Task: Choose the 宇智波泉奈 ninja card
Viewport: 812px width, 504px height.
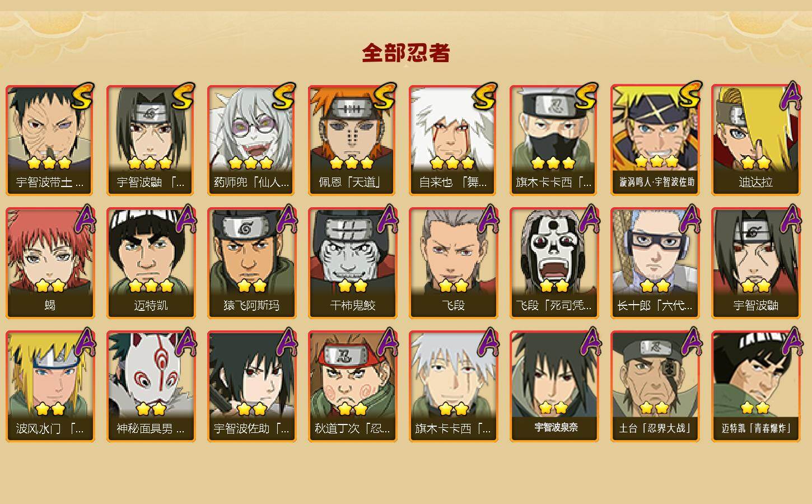Action: (554, 386)
